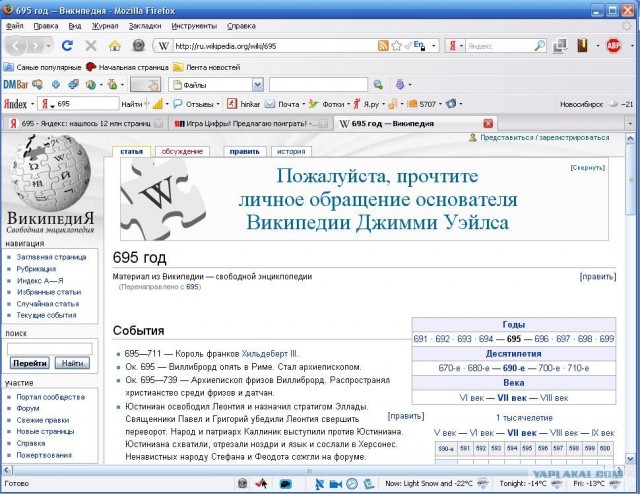Image resolution: width=640 pixels, height=494 pixels.
Task: Open the Закладки menu
Action: pyautogui.click(x=145, y=26)
